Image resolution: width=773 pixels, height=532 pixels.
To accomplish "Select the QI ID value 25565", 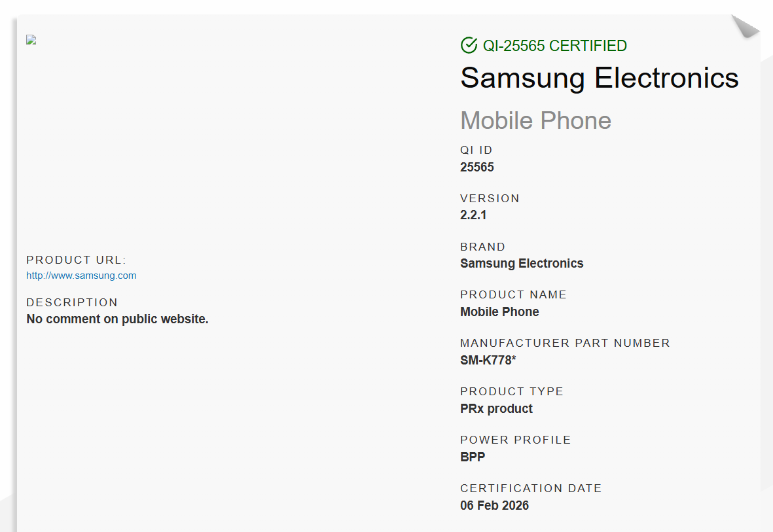I will point(477,167).
